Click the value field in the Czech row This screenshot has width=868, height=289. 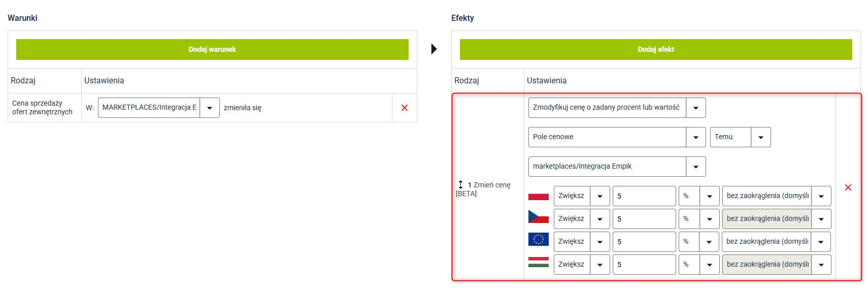tap(644, 219)
